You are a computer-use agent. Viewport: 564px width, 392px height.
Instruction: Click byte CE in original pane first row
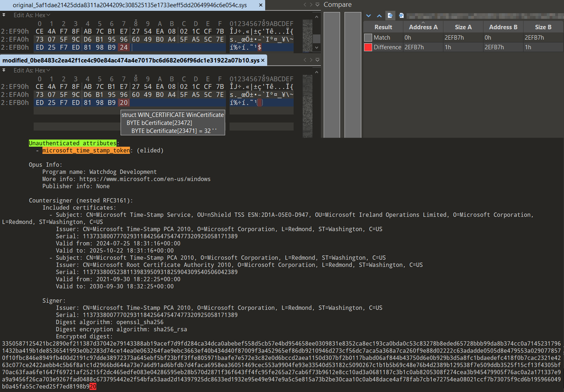tap(40, 31)
